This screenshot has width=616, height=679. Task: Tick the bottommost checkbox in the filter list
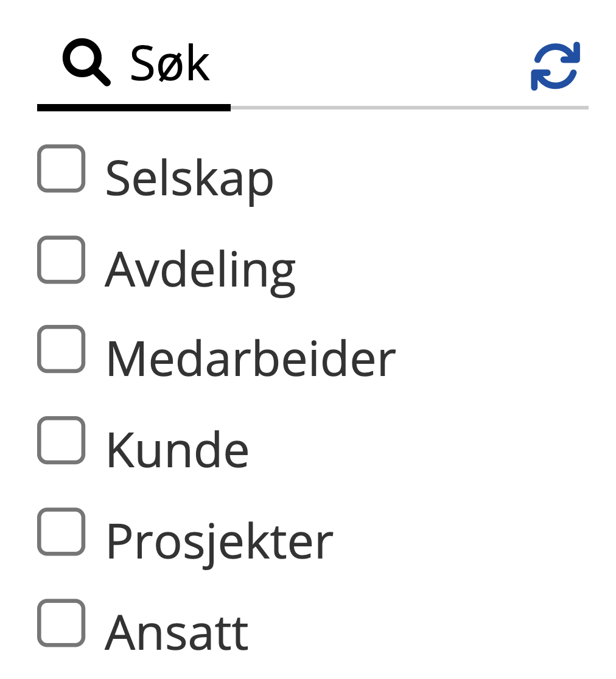pyautogui.click(x=61, y=622)
